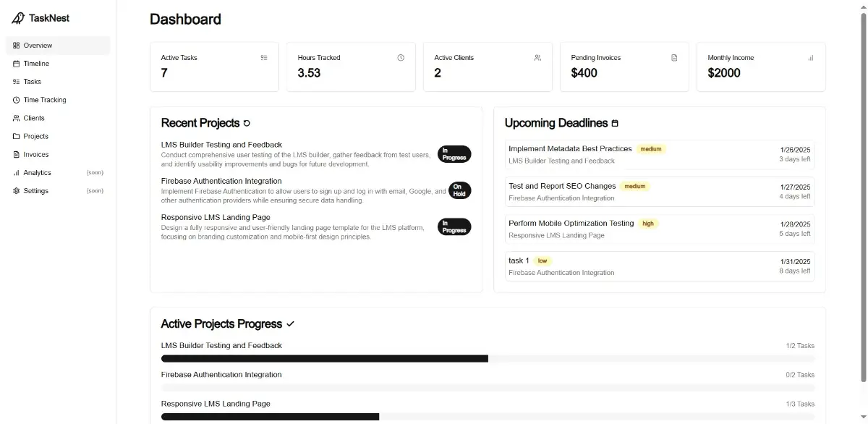Click the Responsive LMS Landing Page progress bar
Image resolution: width=868 pixels, height=424 pixels.
point(488,417)
